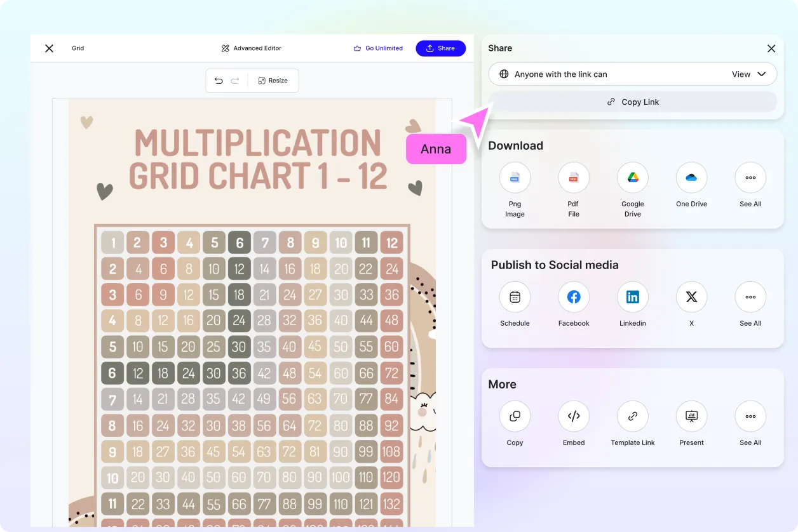Click Go Unlimited upgrade link
Screen dimensions: 798x532
[x=378, y=48]
